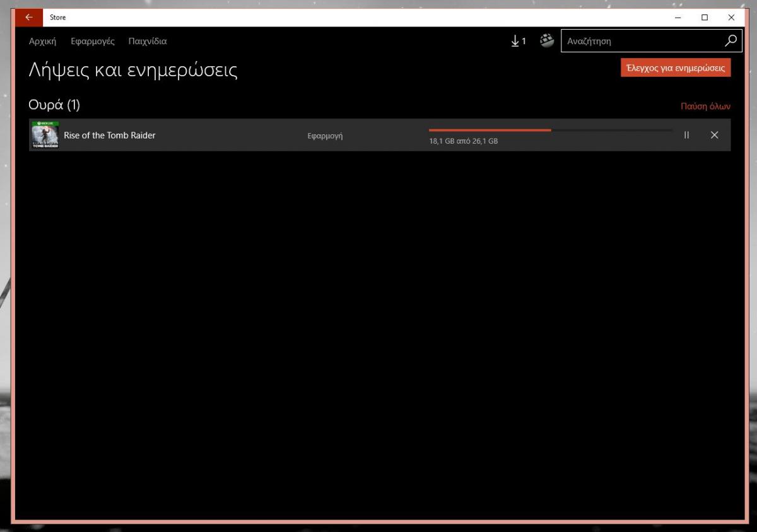Minimize the Store window

tap(678, 18)
